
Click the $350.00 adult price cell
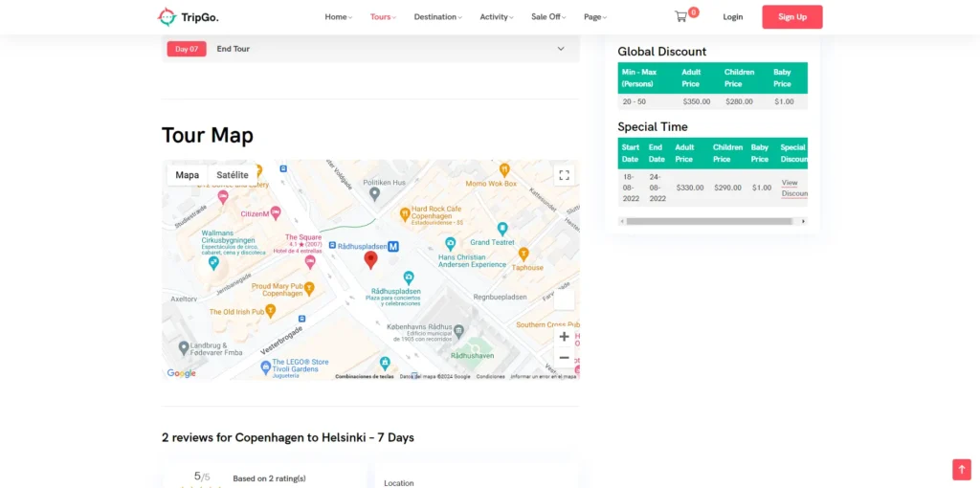[697, 101]
